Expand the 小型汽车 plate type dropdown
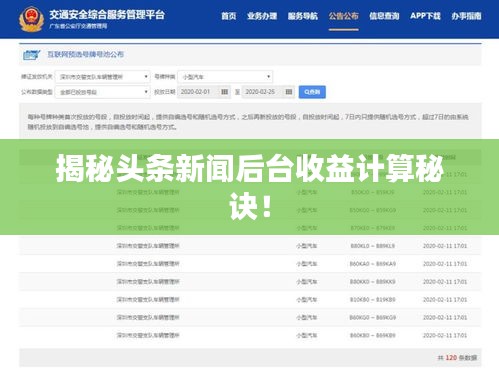This screenshot has width=499, height=374. tap(225, 77)
